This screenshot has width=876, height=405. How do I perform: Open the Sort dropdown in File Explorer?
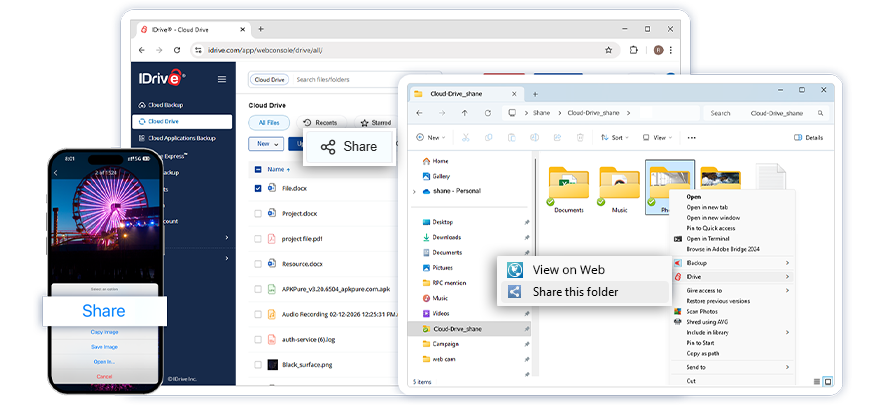[x=615, y=137]
